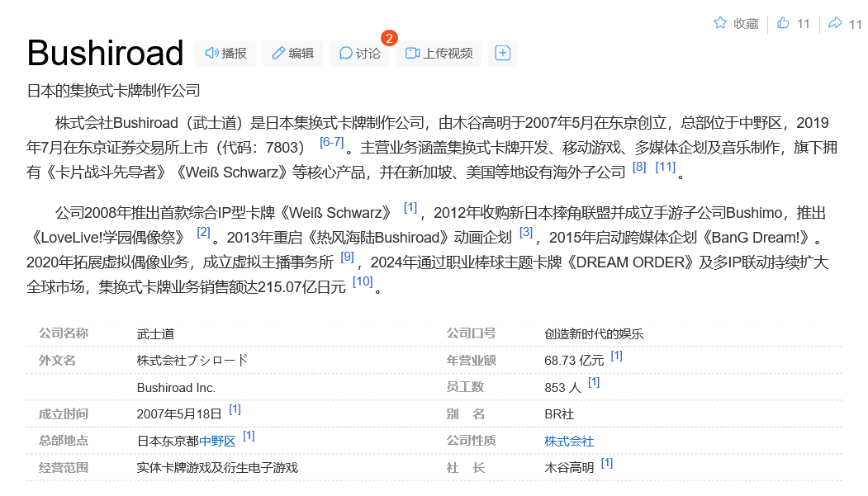Viewport: 868px width, 496px height.
Task: Open reference [1] beside 木谷高明 in table
Action: click(x=607, y=463)
